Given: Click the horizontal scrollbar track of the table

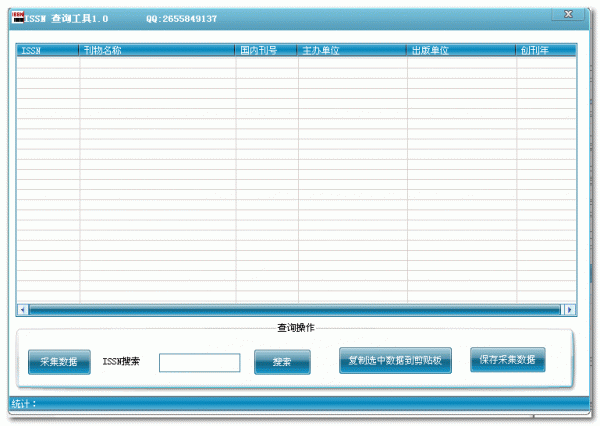Looking at the screenshot, I should point(295,310).
